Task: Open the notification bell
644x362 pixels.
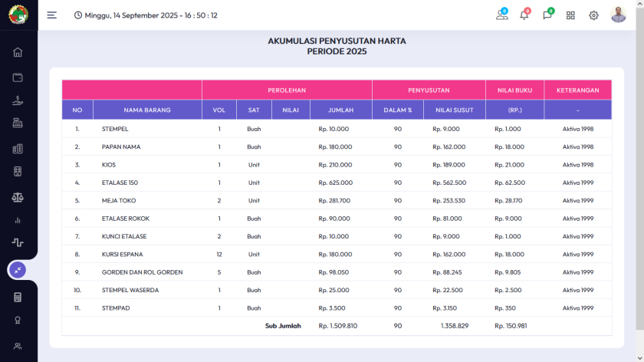Action: [524, 15]
